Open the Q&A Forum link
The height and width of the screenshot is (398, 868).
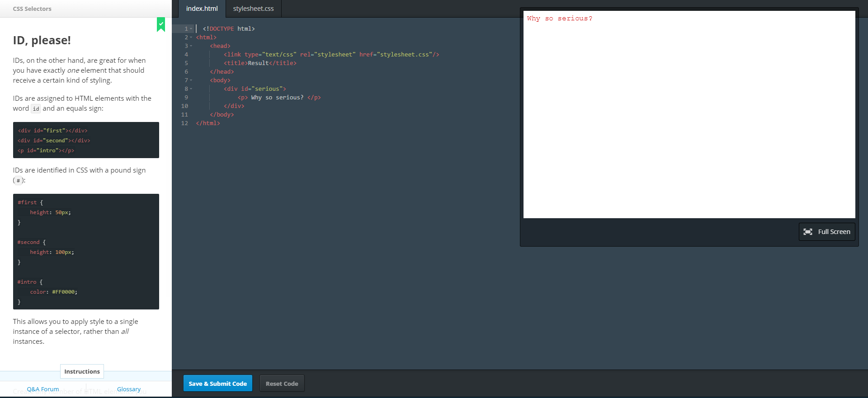click(43, 389)
